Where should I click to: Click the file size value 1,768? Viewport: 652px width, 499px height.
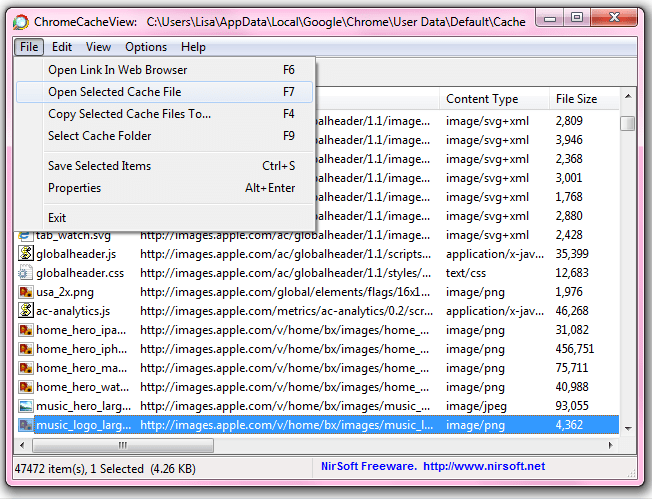point(569,196)
